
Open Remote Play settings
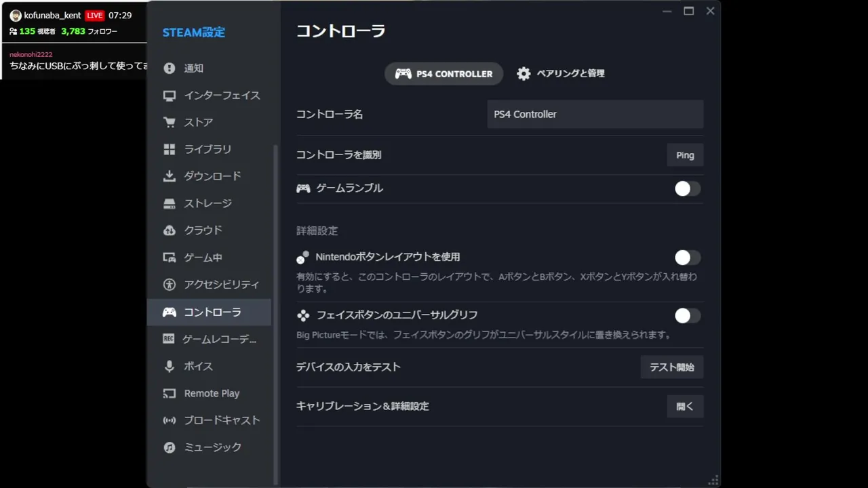point(209,393)
